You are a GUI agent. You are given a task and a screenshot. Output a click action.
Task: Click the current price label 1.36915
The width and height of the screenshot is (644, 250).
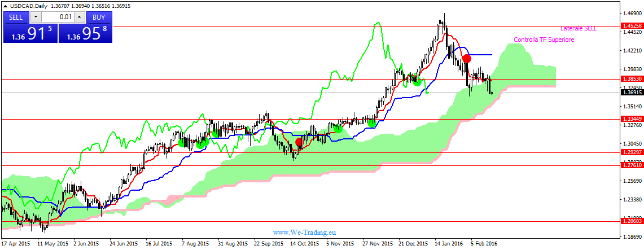(631, 92)
